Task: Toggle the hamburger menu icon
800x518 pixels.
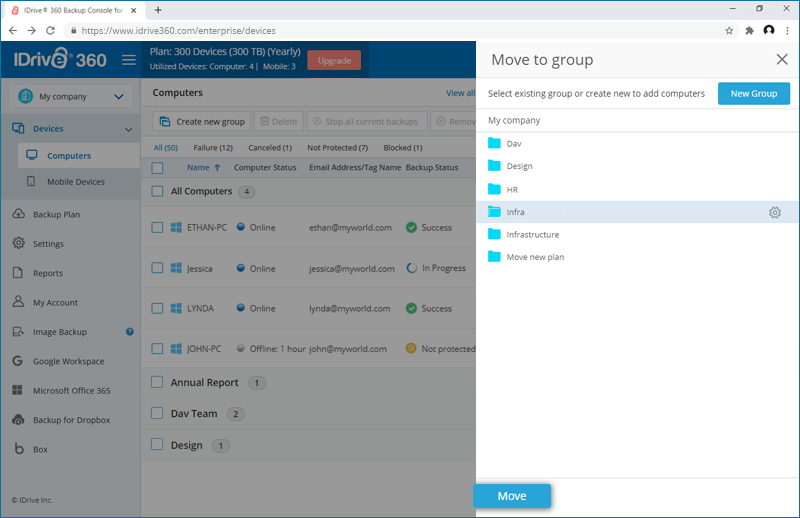Action: pyautogui.click(x=129, y=60)
